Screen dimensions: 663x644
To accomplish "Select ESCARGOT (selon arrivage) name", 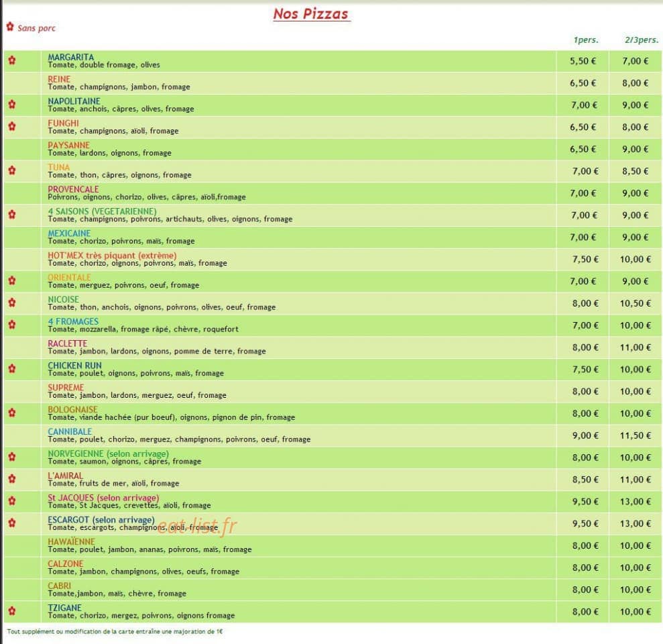I will click(x=101, y=519).
